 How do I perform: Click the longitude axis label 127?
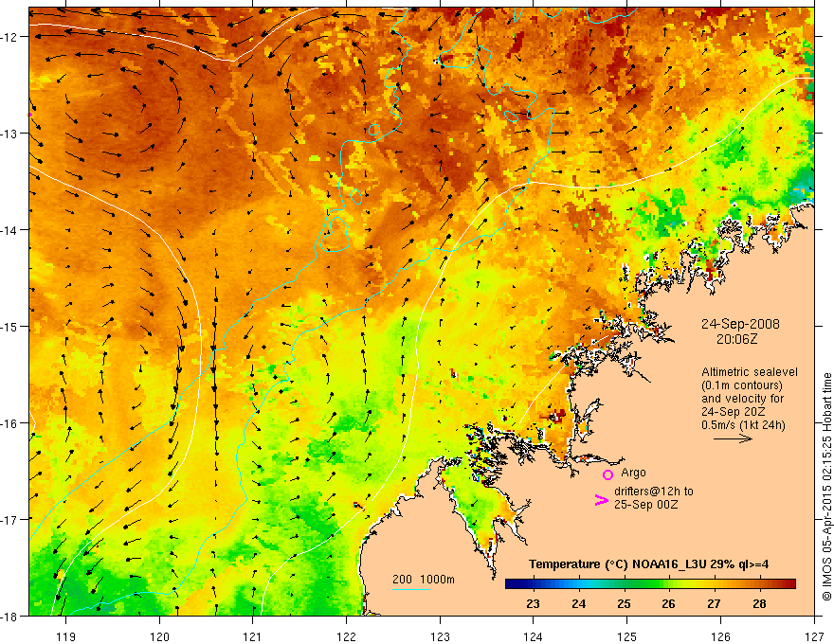click(814, 636)
